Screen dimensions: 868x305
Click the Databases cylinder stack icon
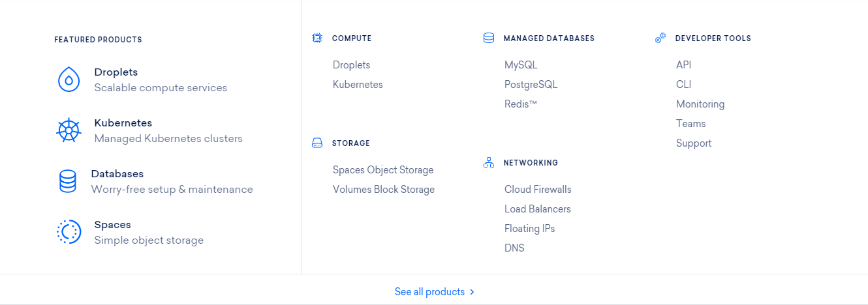click(x=68, y=181)
